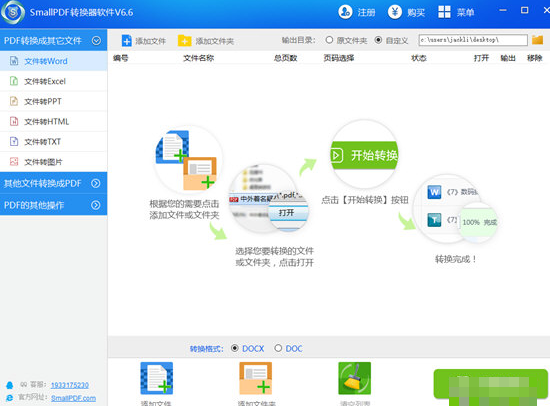This screenshot has height=406, width=550.
Task: Click the 清空列表 broom icon
Action: 354,378
